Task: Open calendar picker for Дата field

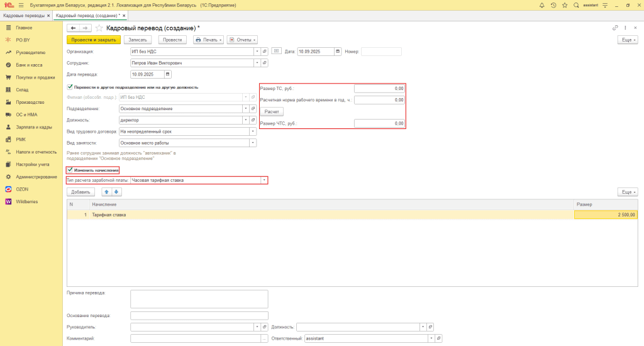Action: click(338, 52)
